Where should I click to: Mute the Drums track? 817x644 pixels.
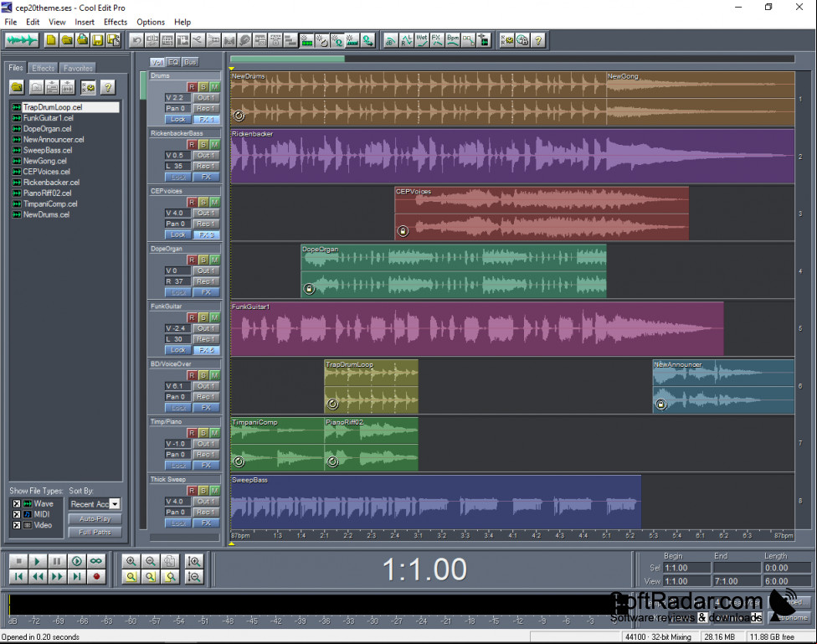tap(214, 87)
